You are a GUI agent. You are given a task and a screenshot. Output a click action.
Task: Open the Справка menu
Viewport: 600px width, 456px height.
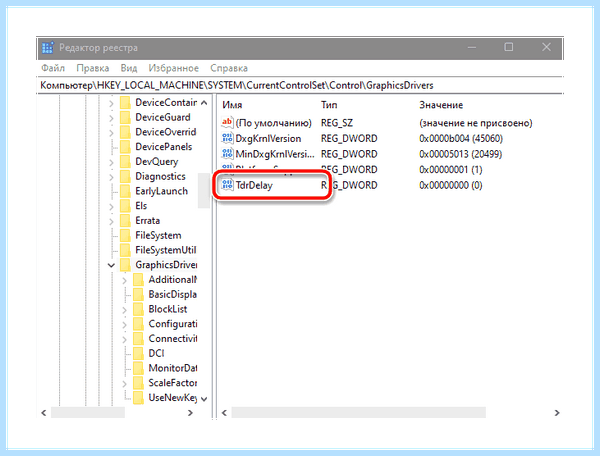[229, 68]
